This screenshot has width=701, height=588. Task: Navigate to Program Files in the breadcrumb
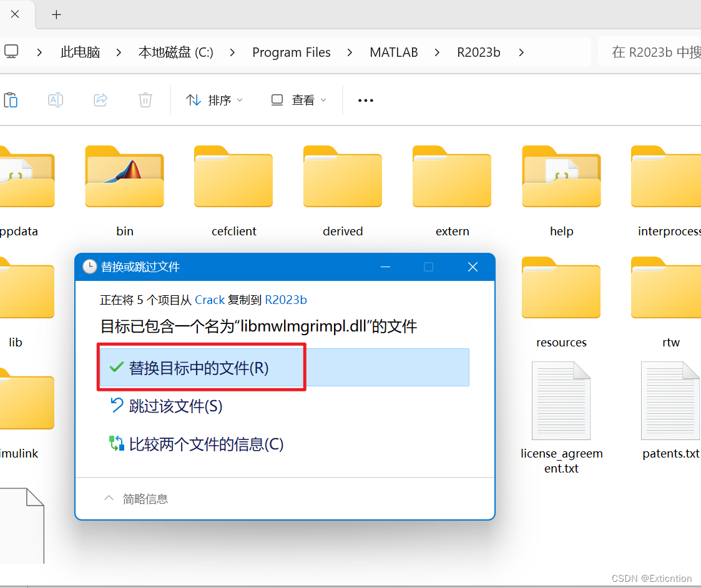tap(292, 52)
